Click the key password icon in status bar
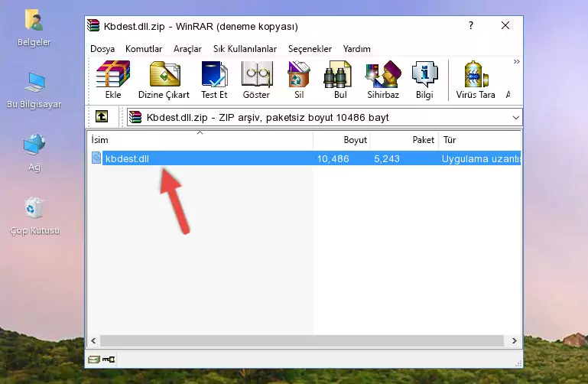 click(109, 360)
